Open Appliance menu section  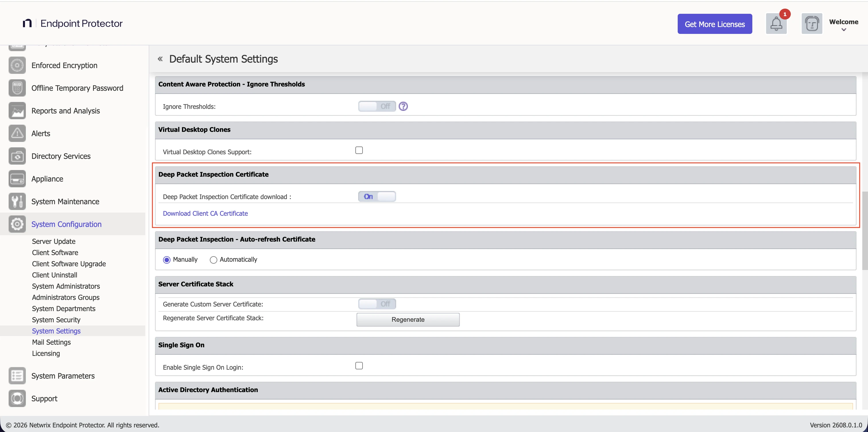[x=47, y=179]
